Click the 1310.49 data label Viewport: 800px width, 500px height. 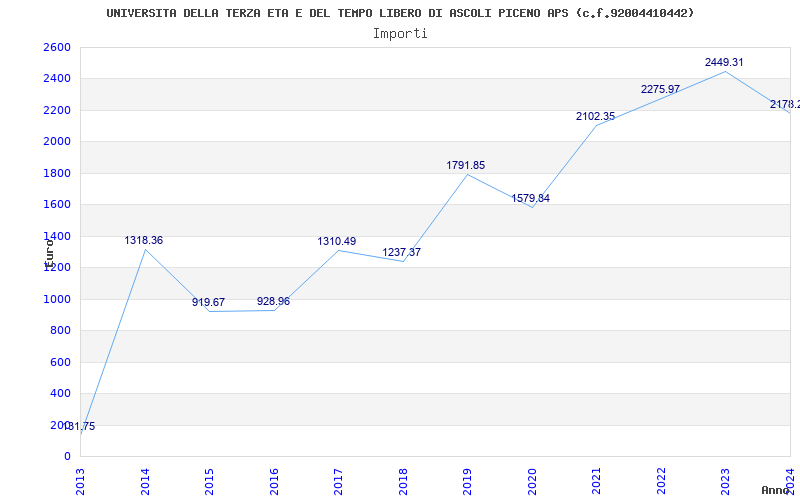point(337,241)
